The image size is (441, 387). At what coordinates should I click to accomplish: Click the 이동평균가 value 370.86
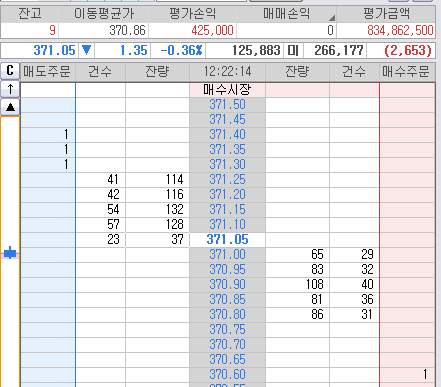127,31
